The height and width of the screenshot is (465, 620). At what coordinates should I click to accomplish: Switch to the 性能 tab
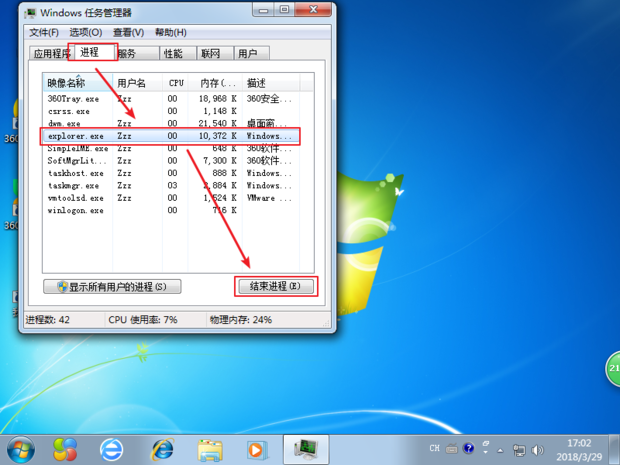pos(178,53)
